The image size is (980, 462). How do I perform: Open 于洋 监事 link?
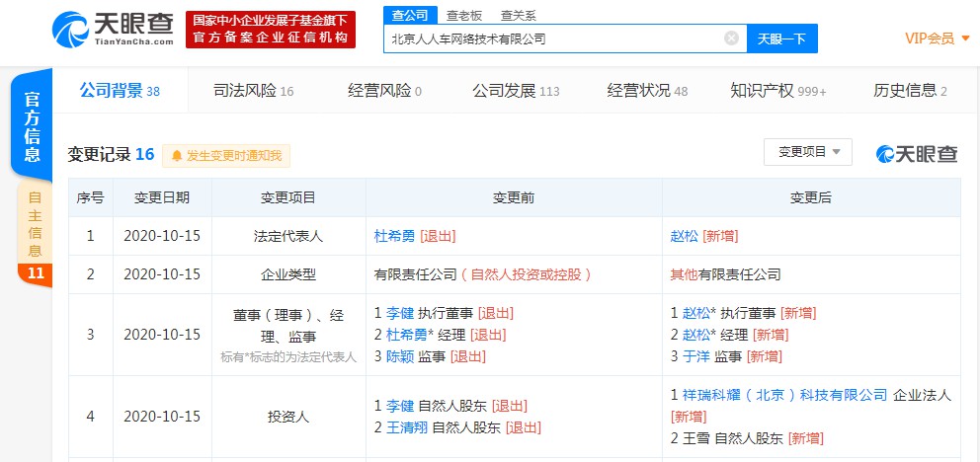[696, 356]
